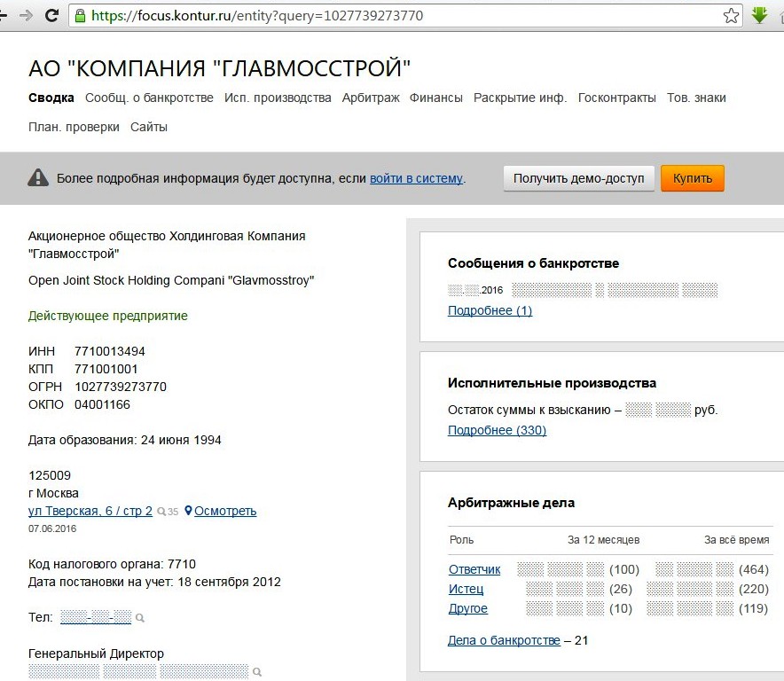Open the Другое arbitration role link

click(467, 608)
